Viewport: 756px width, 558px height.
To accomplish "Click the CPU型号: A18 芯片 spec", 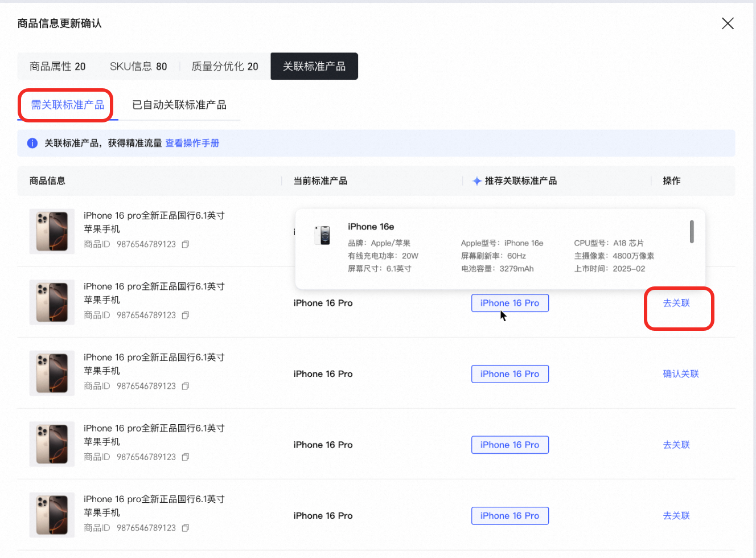I will pos(609,243).
